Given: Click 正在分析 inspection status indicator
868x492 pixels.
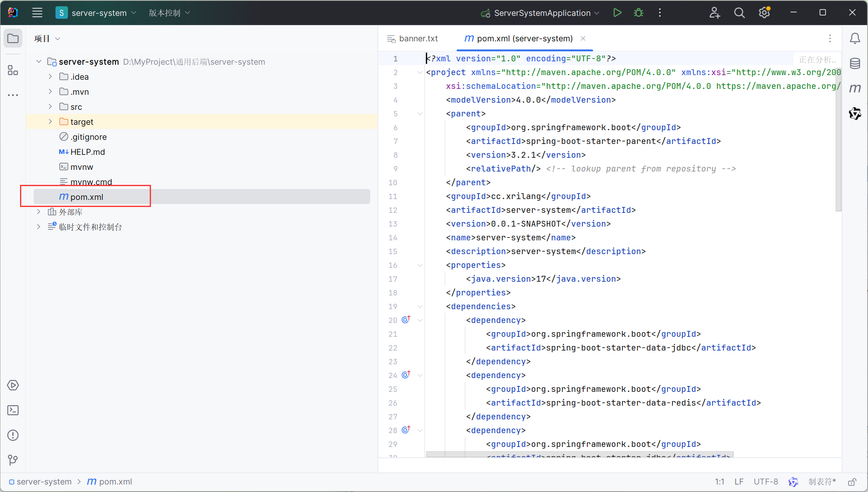Looking at the screenshot, I should coord(817,59).
